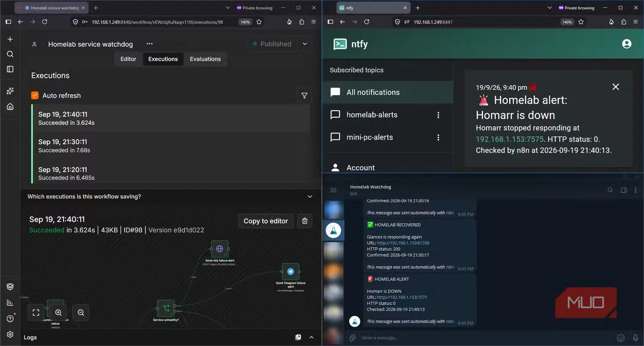
Task: Open Telegram chat three-dot menu
Action: 636,190
